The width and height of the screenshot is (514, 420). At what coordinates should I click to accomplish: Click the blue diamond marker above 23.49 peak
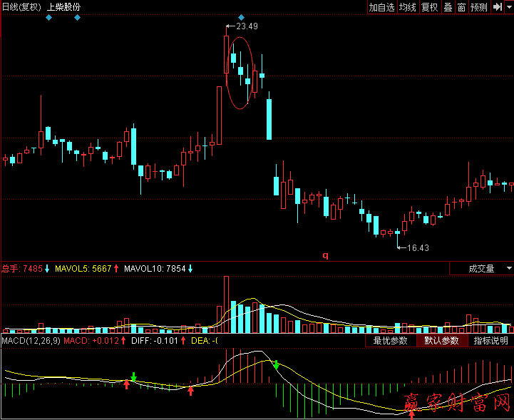click(242, 17)
